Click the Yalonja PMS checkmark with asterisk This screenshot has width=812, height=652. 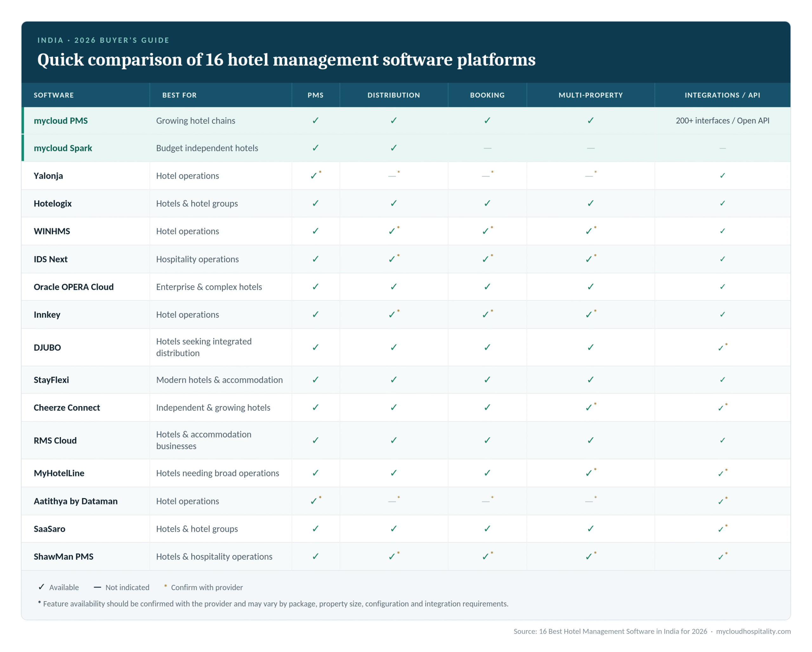coord(315,175)
